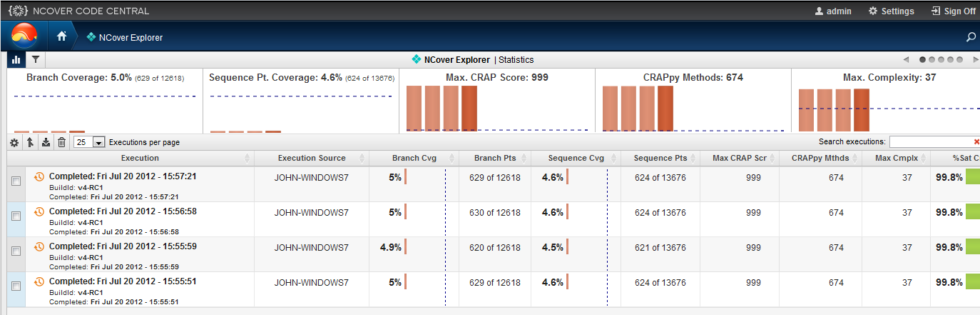Click clock icon of 15:55:51 execution
The height and width of the screenshot is (315, 980).
point(40,281)
